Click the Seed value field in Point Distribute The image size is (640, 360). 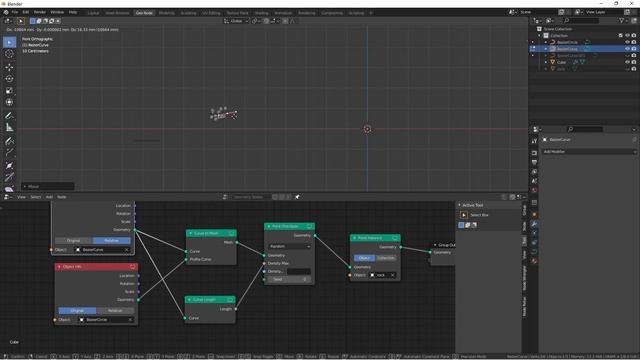289,279
